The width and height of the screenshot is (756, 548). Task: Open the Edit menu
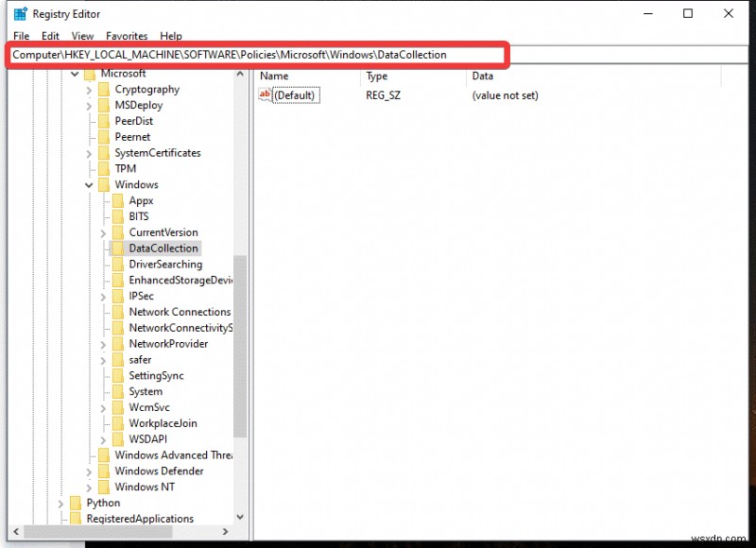[50, 36]
